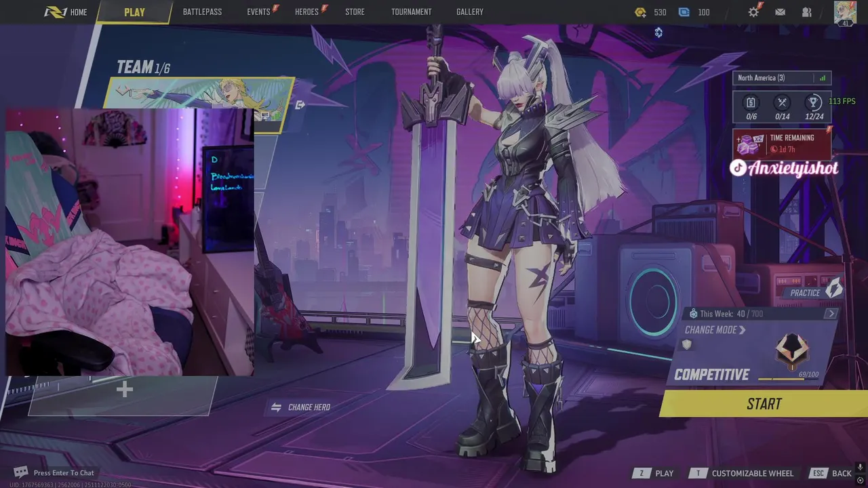This screenshot has width=868, height=488.
Task: Click the Press Enter To Chat field
Action: click(x=64, y=473)
